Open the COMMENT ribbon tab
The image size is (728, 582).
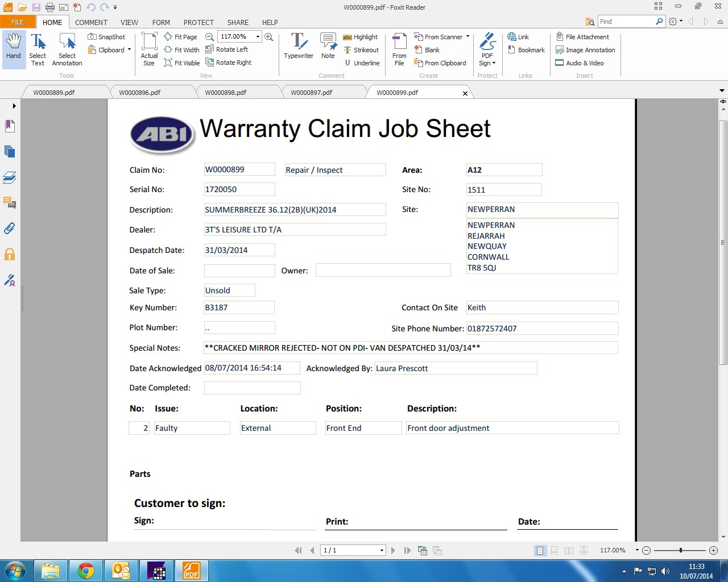tap(91, 22)
